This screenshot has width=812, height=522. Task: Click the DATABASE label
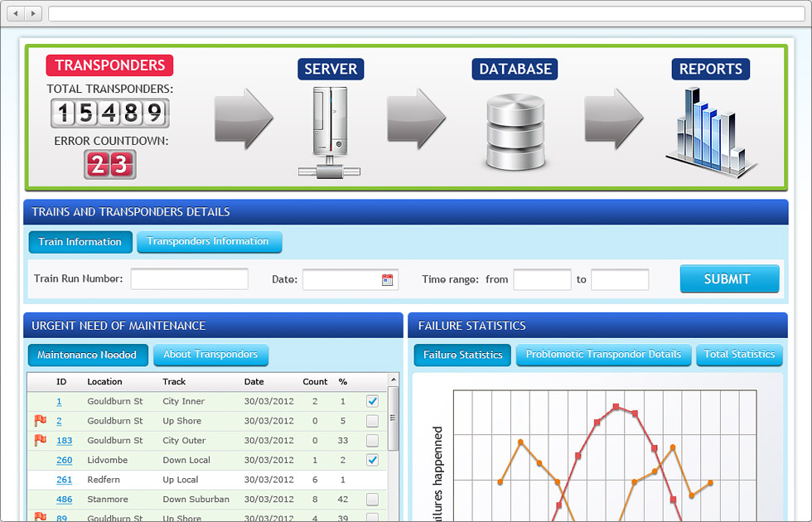[x=515, y=70]
